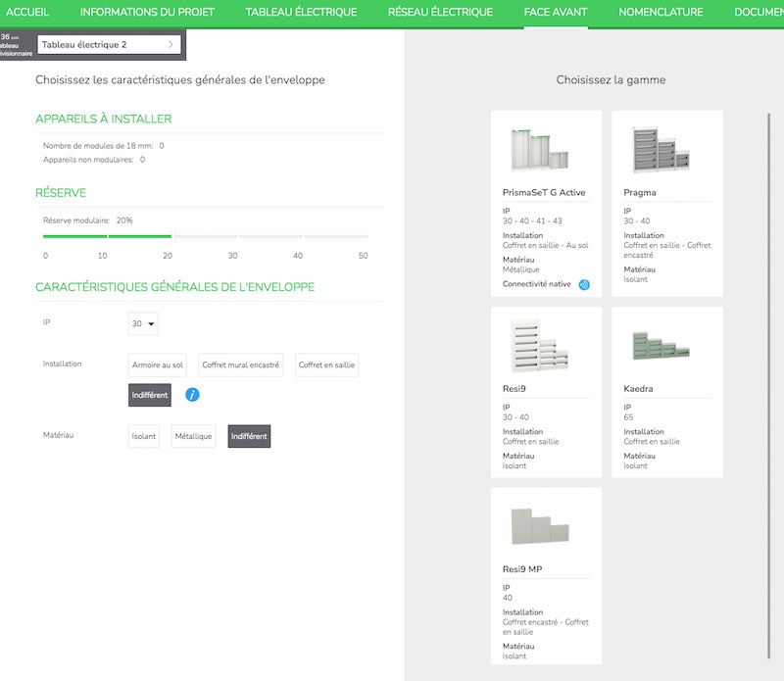Open the Tableau électrique 2 selector

coord(109,44)
